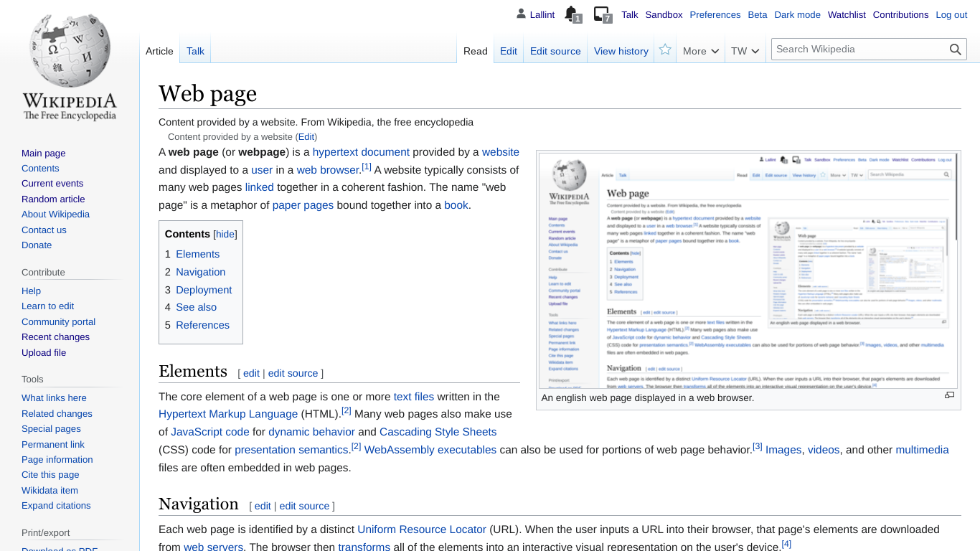Switch to the Talk tab
Viewport: 980px width, 551px height.
pyautogui.click(x=195, y=51)
